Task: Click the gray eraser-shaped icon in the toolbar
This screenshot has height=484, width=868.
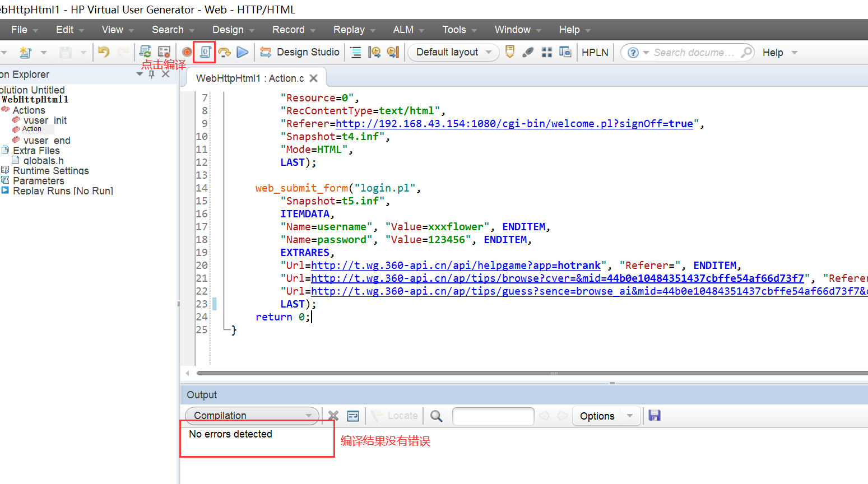Action: coord(528,52)
